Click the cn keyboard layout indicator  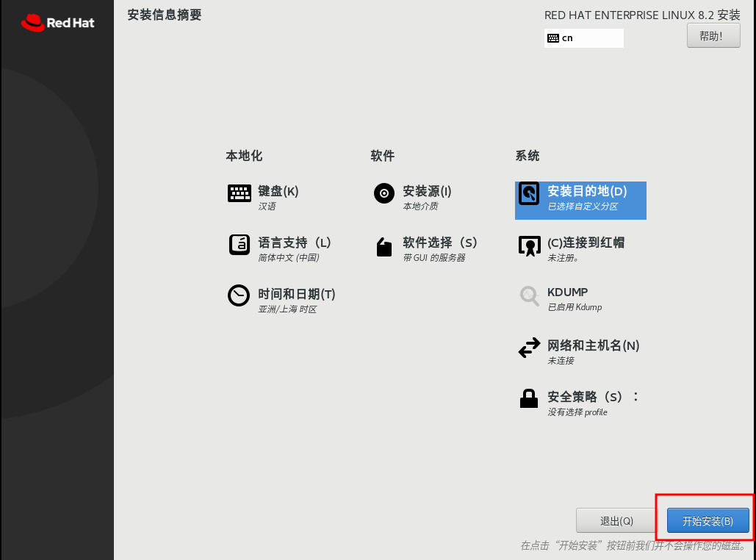(584, 38)
